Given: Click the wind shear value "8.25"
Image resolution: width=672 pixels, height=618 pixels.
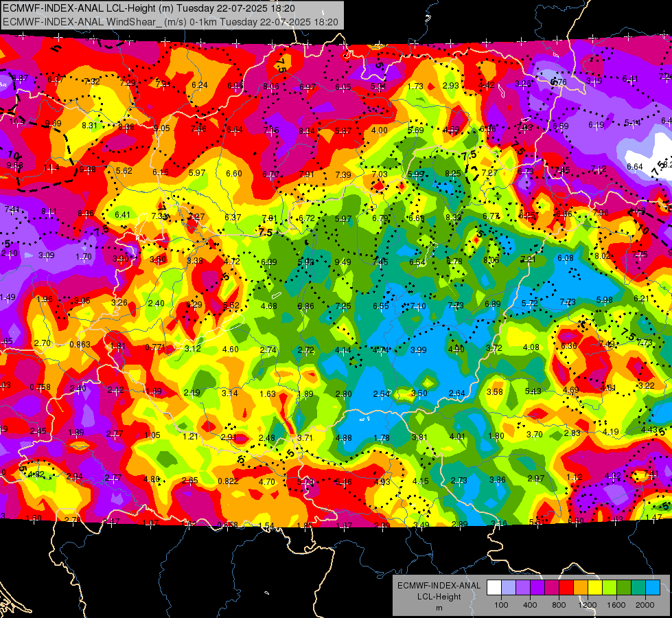Looking at the screenshot, I should click(x=453, y=173).
